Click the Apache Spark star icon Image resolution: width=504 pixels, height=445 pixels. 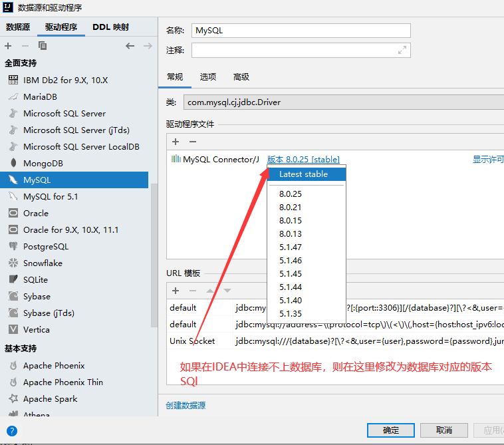pos(13,398)
